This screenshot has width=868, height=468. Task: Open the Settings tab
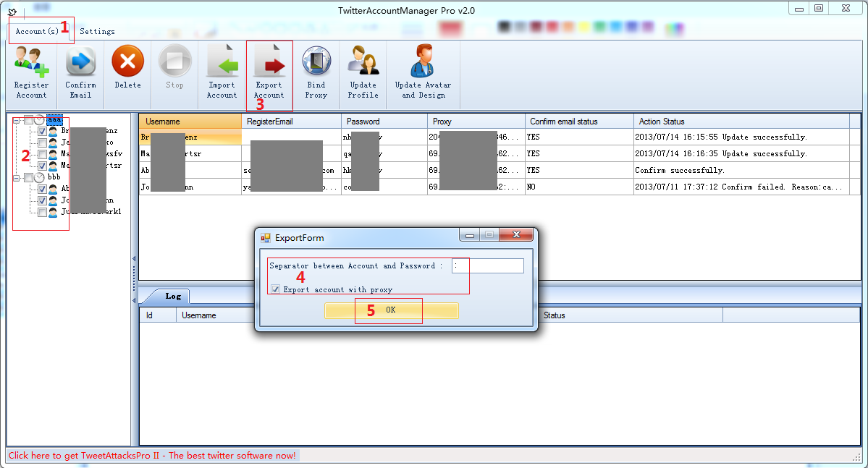[98, 32]
